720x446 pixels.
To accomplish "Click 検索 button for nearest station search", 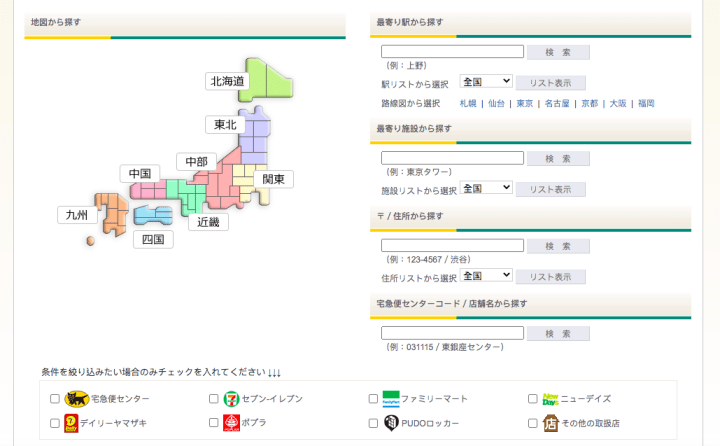I will tap(558, 52).
